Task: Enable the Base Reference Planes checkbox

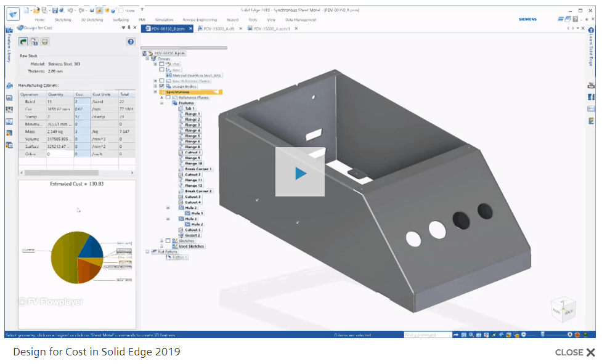Action: (161, 81)
